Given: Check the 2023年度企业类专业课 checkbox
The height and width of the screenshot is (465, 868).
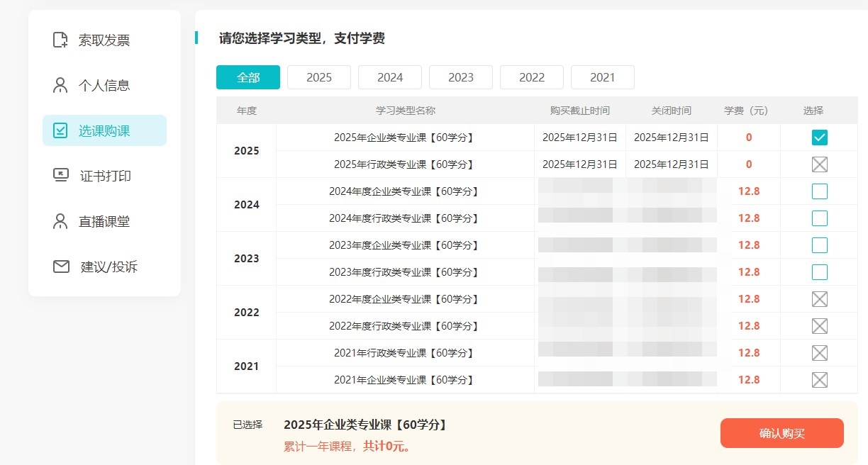Looking at the screenshot, I should coord(819,245).
